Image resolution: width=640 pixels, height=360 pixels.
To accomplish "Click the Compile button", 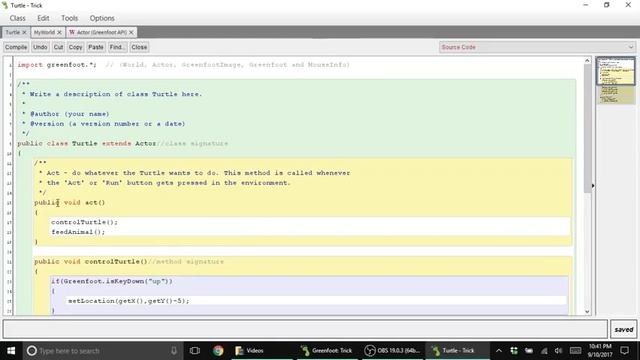I will [x=16, y=47].
